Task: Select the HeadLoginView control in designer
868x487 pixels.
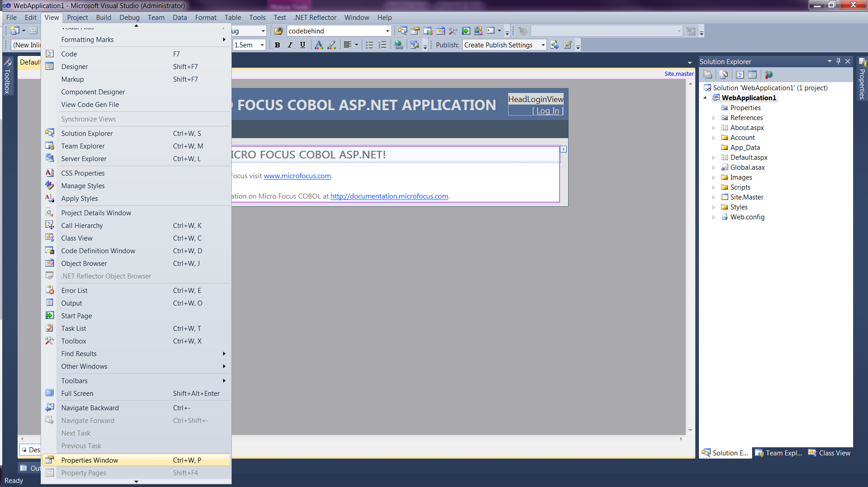Action: click(x=536, y=99)
